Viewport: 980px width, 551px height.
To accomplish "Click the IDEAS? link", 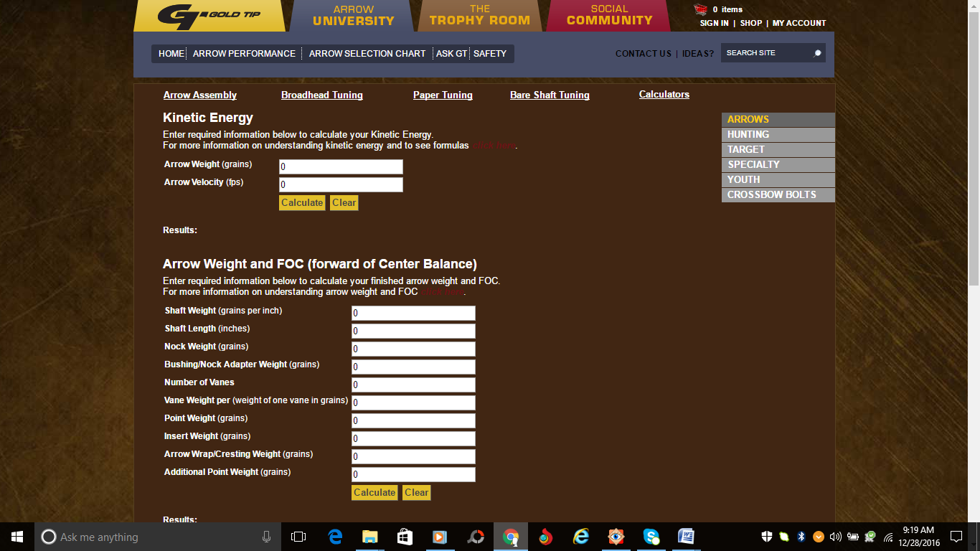I will (x=698, y=54).
